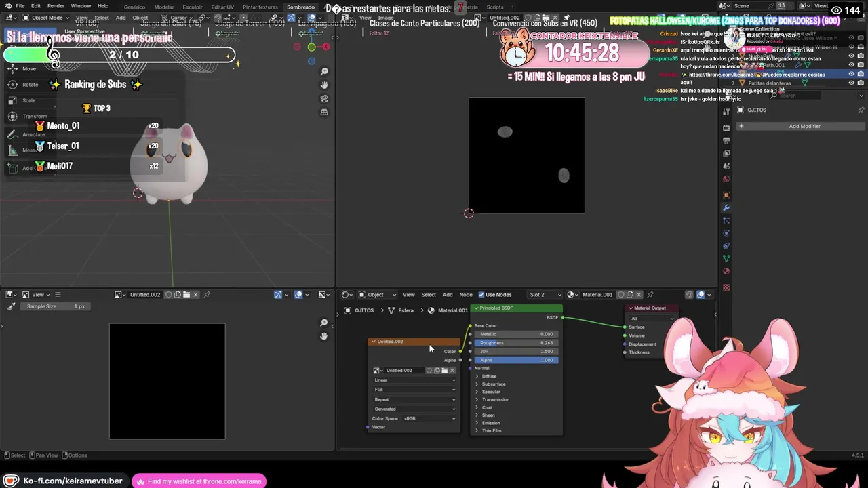Toggle gizmo button in image editor header
The image size is (868, 488).
(x=277, y=294)
